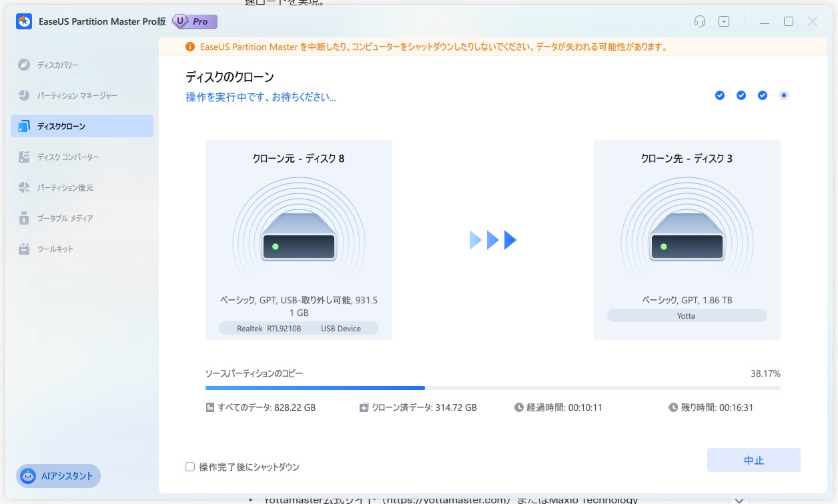Expand the chevron in the background window
The width and height of the screenshot is (838, 504).
click(x=738, y=499)
